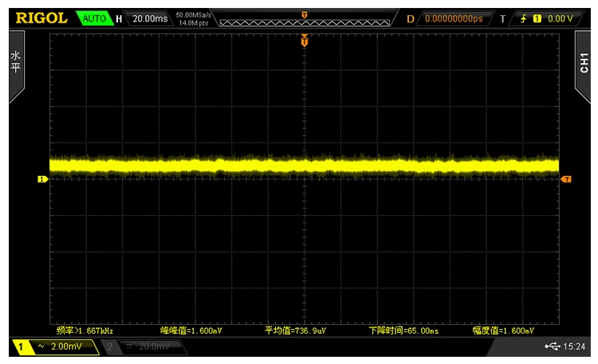Select the 20.00ms horizontal timebase value
This screenshot has width=598, height=364.
150,18
